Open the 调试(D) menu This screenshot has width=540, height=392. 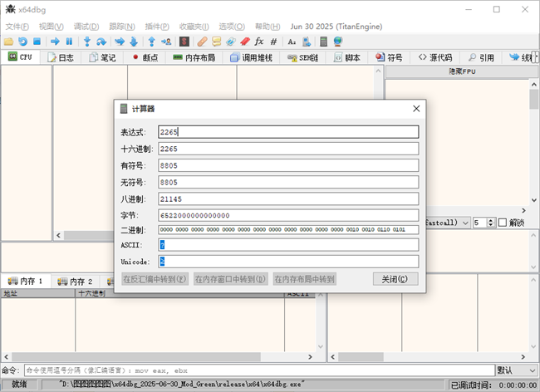(86, 27)
